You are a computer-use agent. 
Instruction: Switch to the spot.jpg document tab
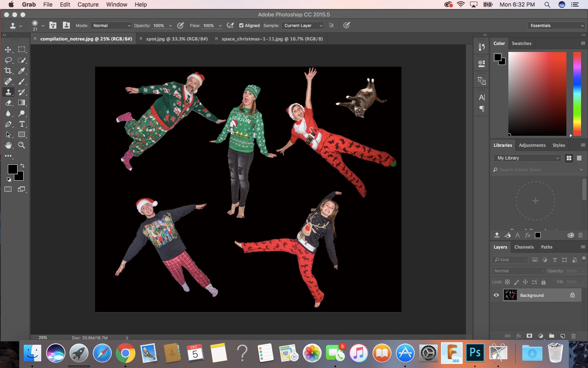click(177, 39)
